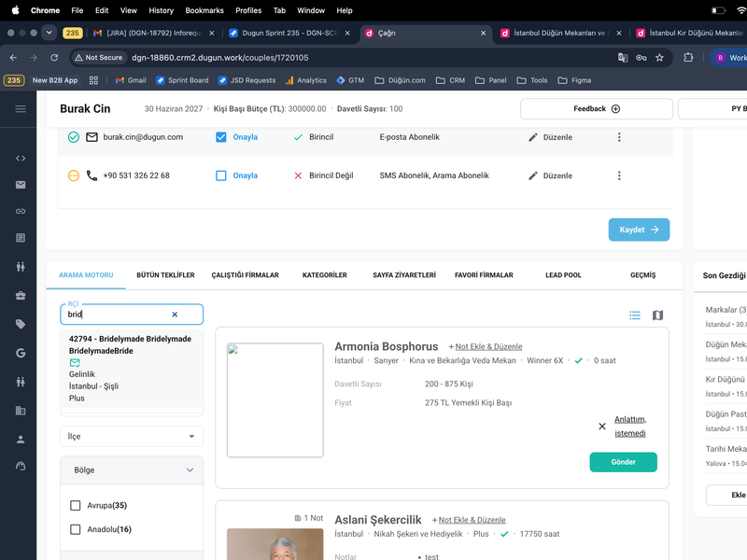747x560 pixels.
Task: Select the ARAMA MOTORU tab
Action: pyautogui.click(x=86, y=275)
